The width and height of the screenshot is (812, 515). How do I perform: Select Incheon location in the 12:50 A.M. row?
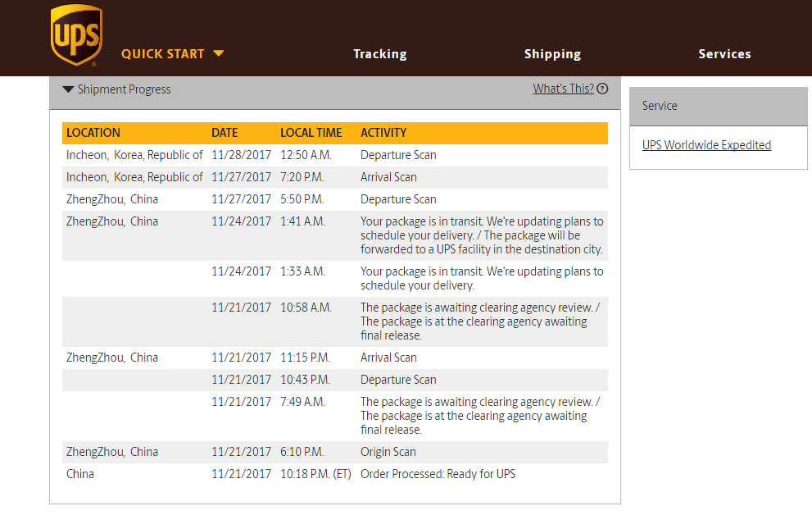[x=134, y=155]
